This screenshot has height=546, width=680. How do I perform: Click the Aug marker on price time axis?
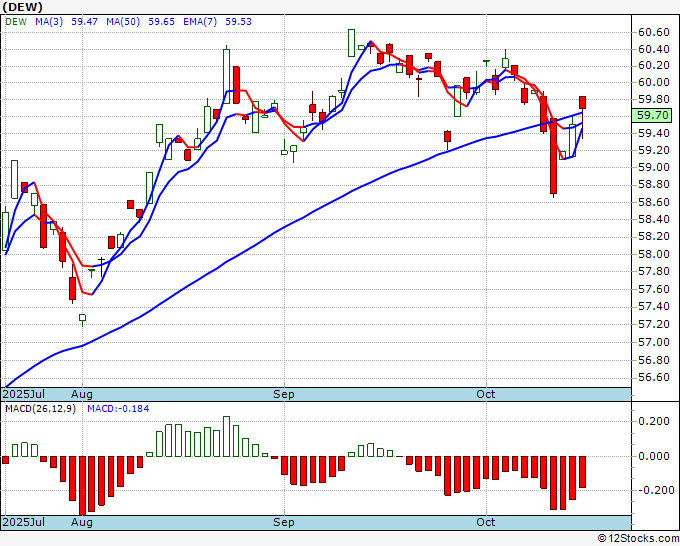point(82,394)
